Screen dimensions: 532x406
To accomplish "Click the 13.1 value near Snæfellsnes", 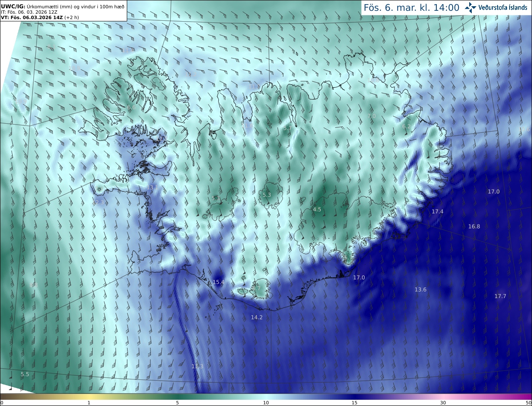I will pyautogui.click(x=152, y=188).
